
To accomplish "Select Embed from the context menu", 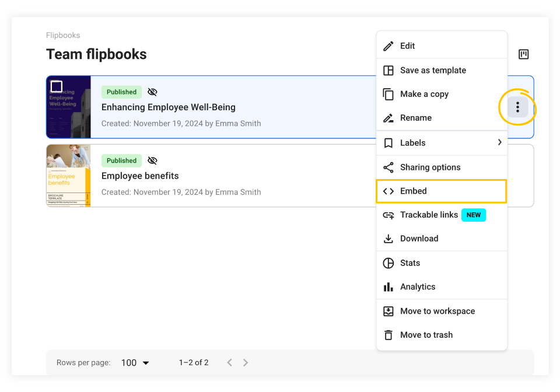I will (x=415, y=191).
